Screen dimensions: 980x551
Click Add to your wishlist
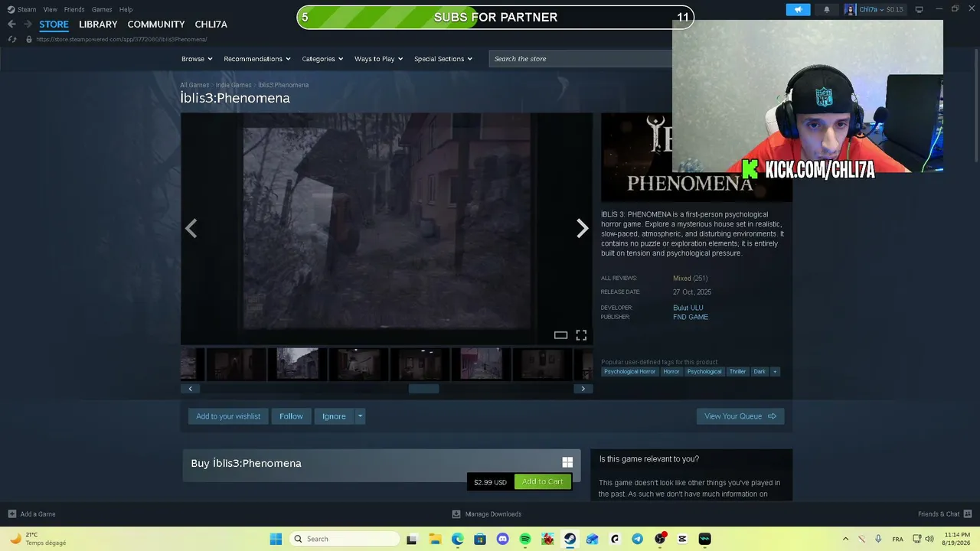pyautogui.click(x=228, y=416)
